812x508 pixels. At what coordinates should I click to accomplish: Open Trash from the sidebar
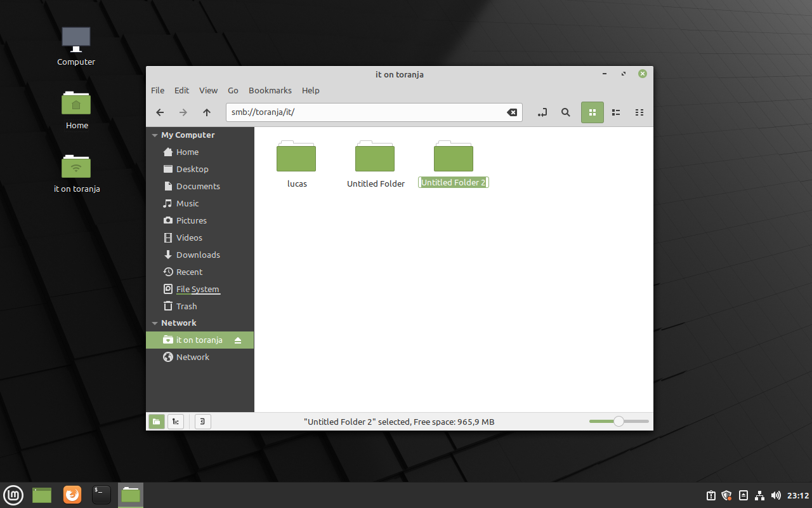pyautogui.click(x=186, y=305)
